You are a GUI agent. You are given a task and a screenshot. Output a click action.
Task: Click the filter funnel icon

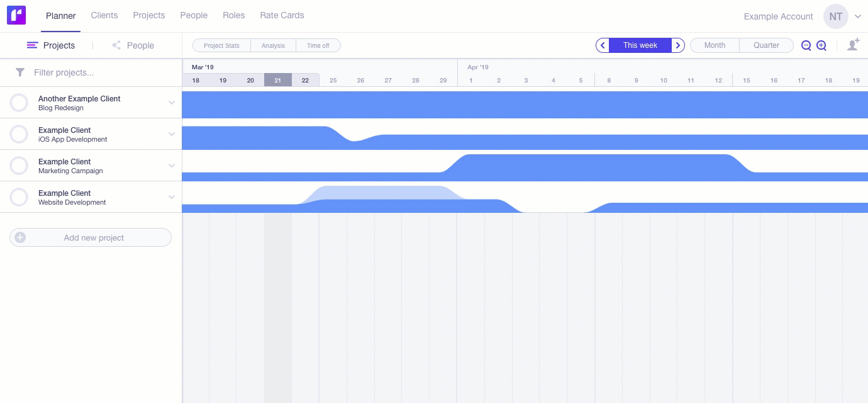(x=20, y=72)
